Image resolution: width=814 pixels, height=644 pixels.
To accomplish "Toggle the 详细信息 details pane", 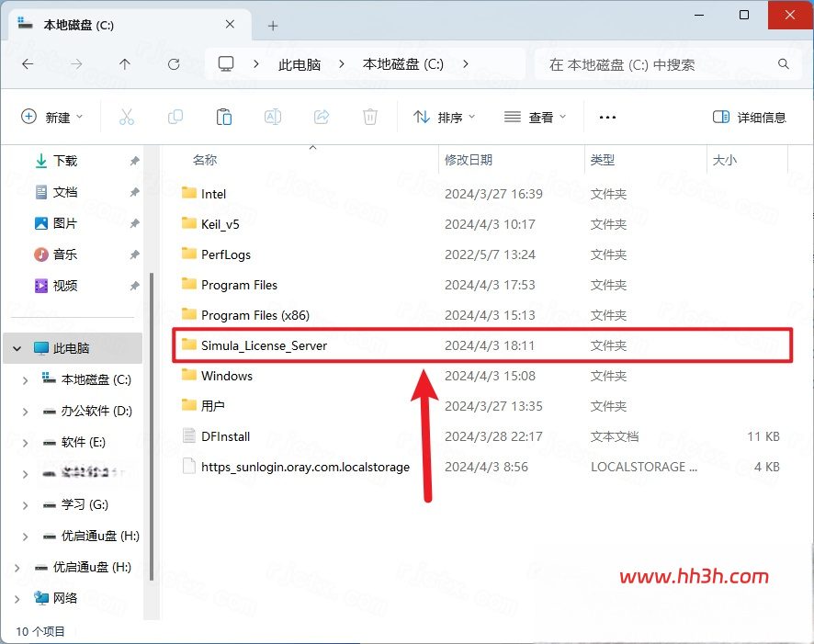I will tap(749, 118).
